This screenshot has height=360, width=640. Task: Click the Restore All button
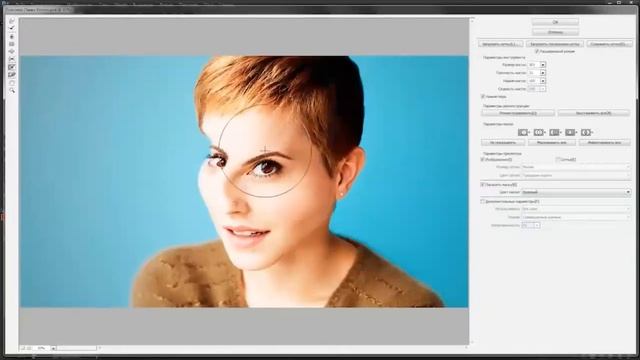[x=593, y=113]
